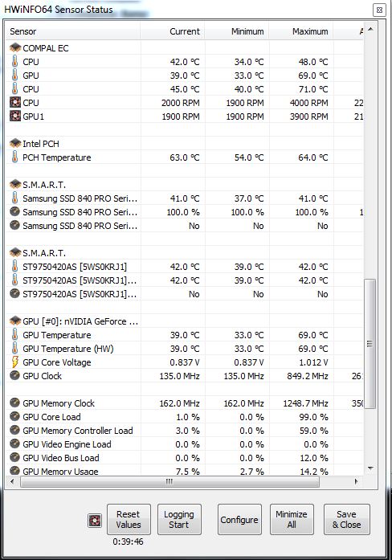This screenshot has height=560, width=392.
Task: Click the vertical scrollbar down arrow
Action: tap(370, 468)
